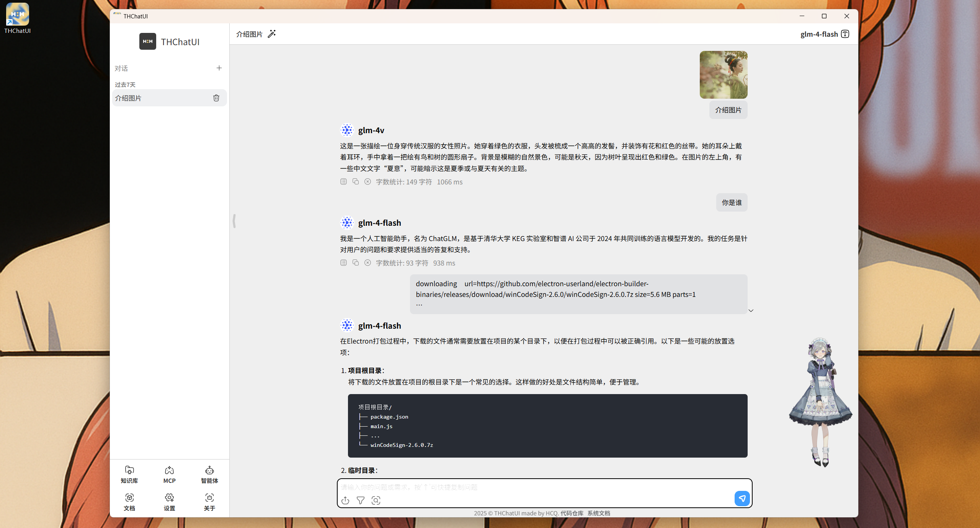Screen dimensions: 980x528
Task: Click the upload file icon under input box
Action: 345,500
